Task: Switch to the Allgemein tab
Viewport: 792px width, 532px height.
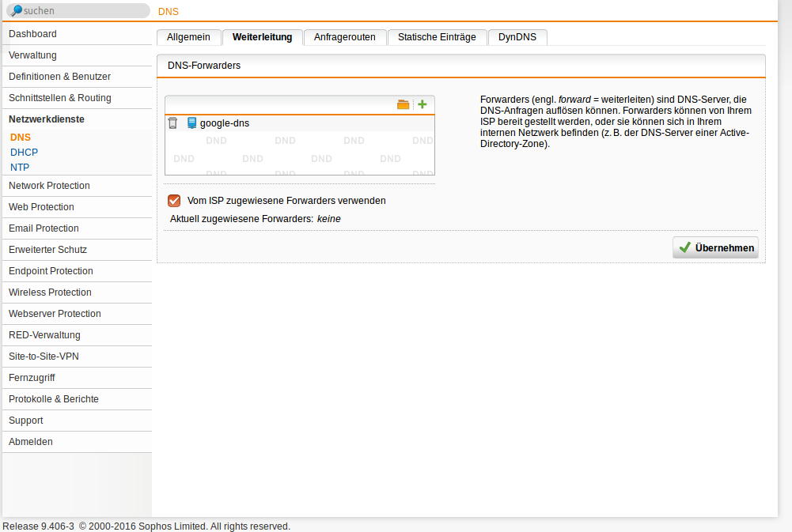Action: [188, 36]
